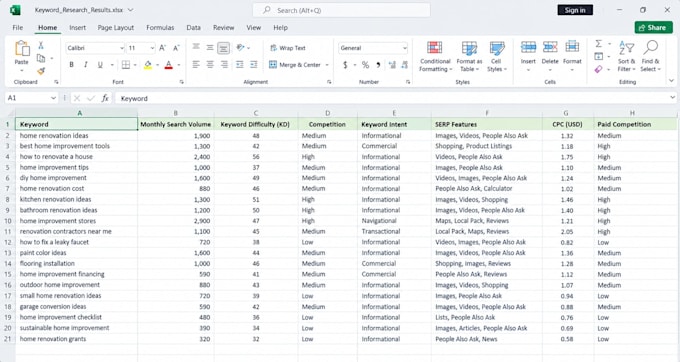Open Sort & Filter
Viewport: 680px width, 362px height.
tap(626, 57)
